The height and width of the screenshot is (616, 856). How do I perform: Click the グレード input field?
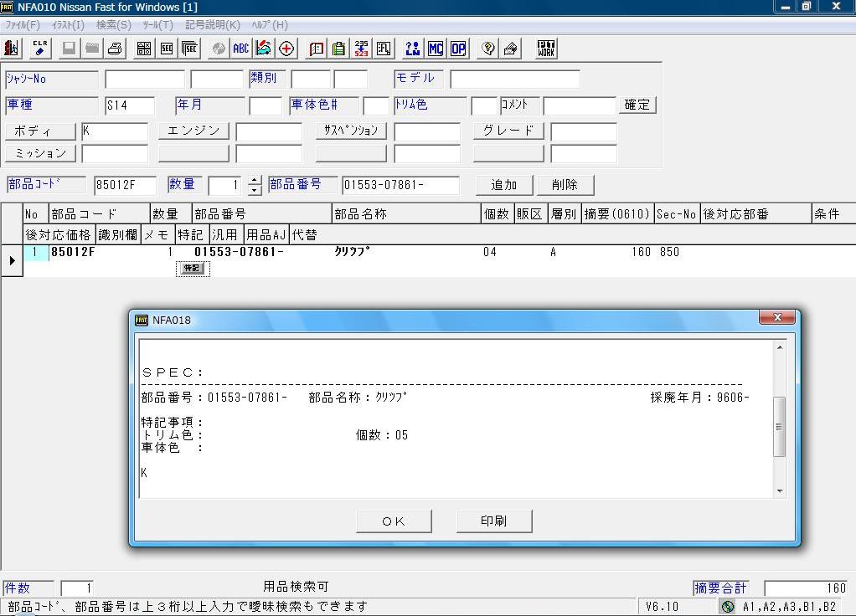584,131
